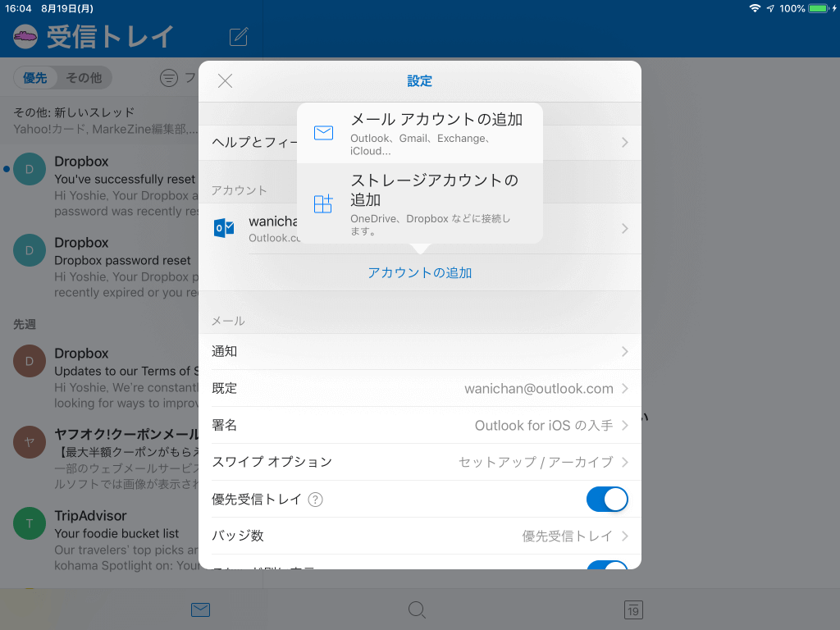Click the 先週 section header
840x630 pixels.
click(x=25, y=324)
